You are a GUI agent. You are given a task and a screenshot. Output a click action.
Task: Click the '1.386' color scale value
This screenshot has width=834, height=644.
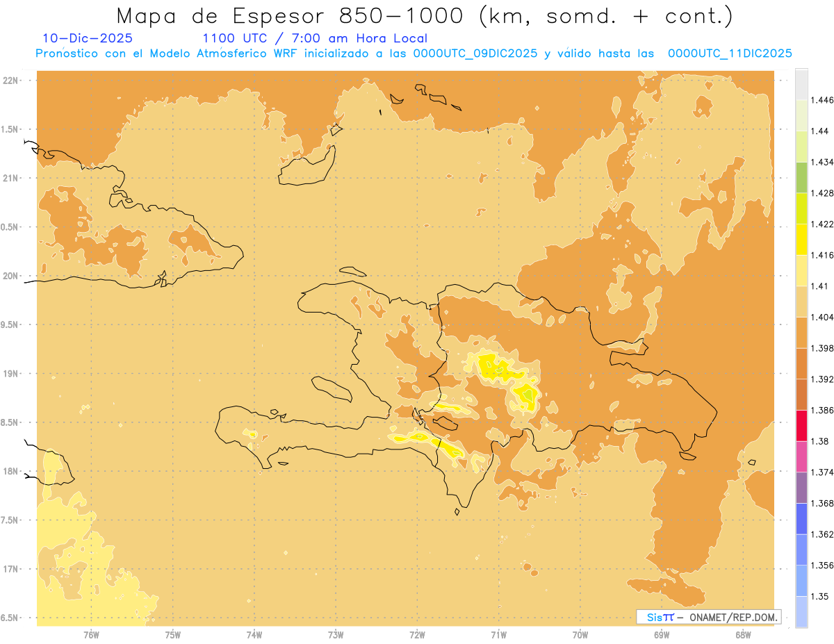click(x=823, y=410)
